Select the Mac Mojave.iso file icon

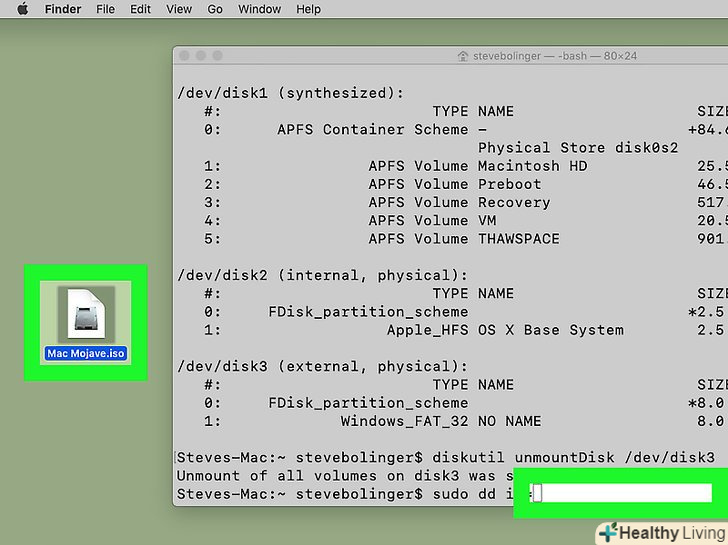pyautogui.click(x=86, y=314)
